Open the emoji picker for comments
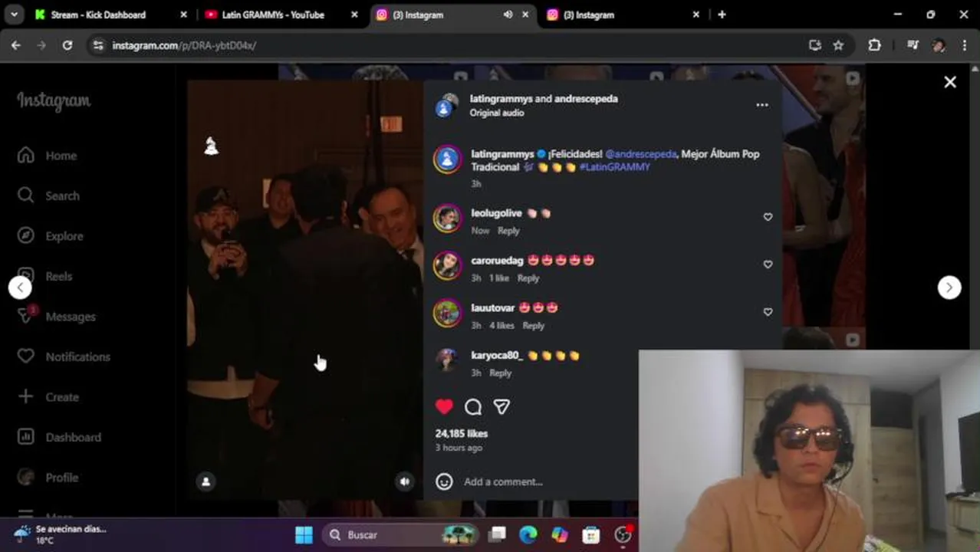 (444, 481)
